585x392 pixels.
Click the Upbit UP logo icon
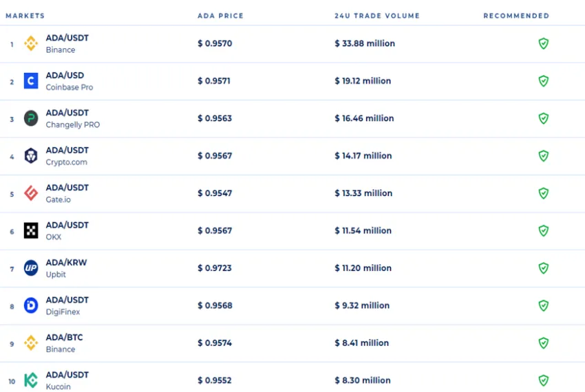(31, 268)
